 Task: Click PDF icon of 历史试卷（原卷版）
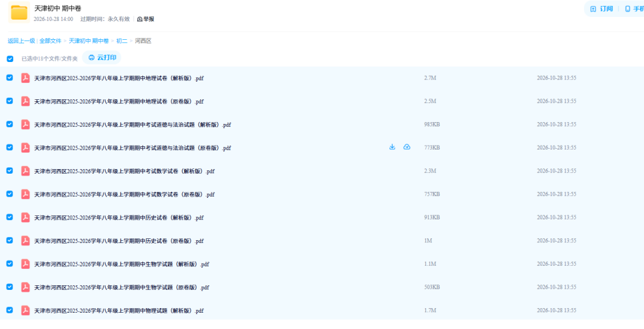(25, 241)
